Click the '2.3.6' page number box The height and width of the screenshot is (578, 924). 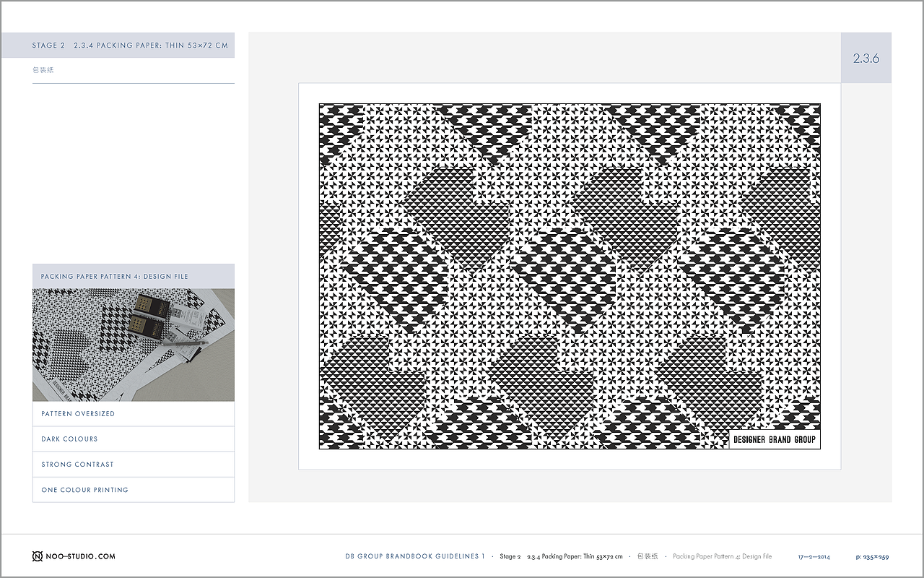click(x=866, y=58)
